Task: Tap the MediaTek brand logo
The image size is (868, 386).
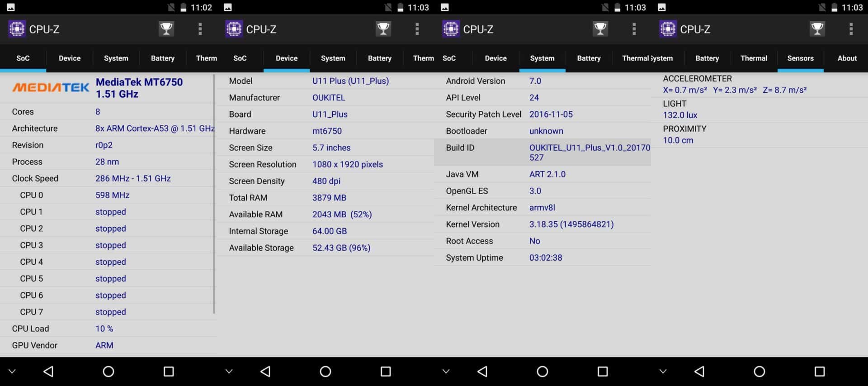Action: pyautogui.click(x=51, y=87)
